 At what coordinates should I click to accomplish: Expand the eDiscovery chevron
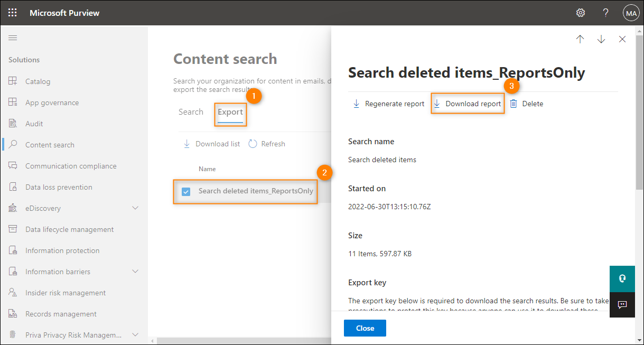135,208
